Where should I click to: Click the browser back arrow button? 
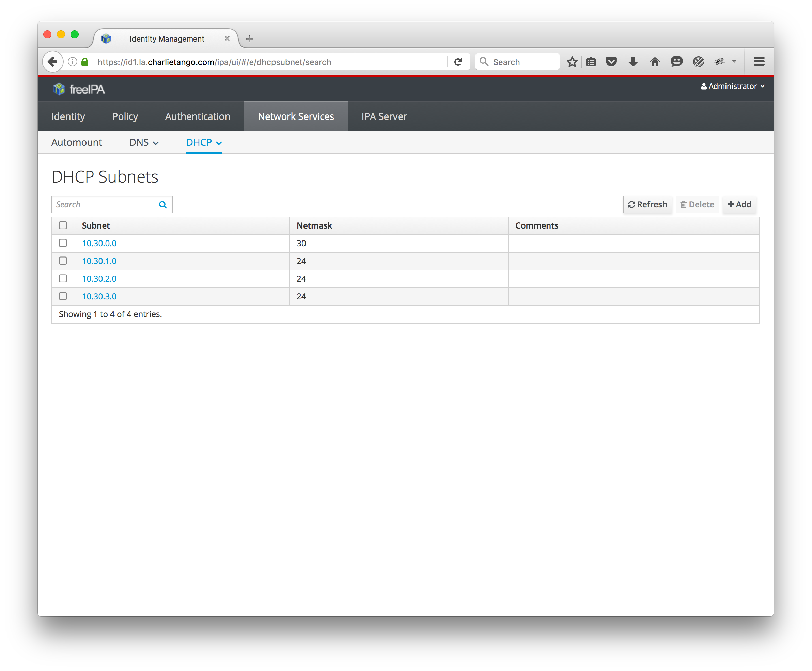52,62
